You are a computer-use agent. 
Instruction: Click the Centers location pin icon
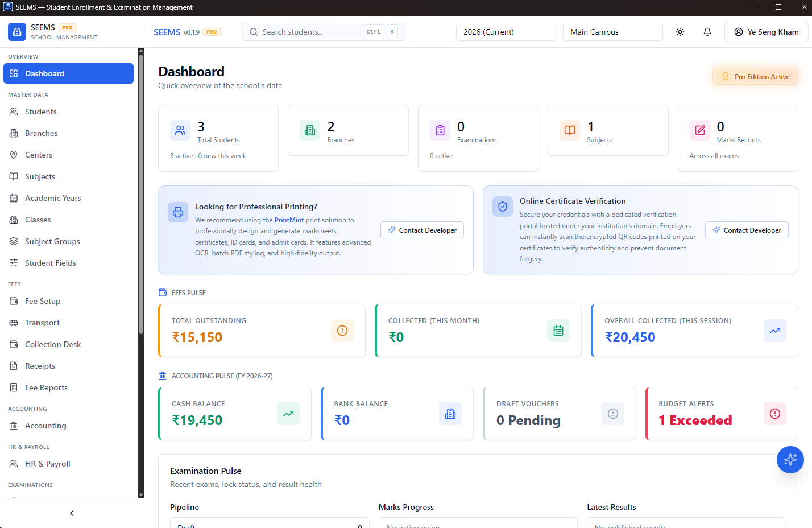tap(14, 155)
